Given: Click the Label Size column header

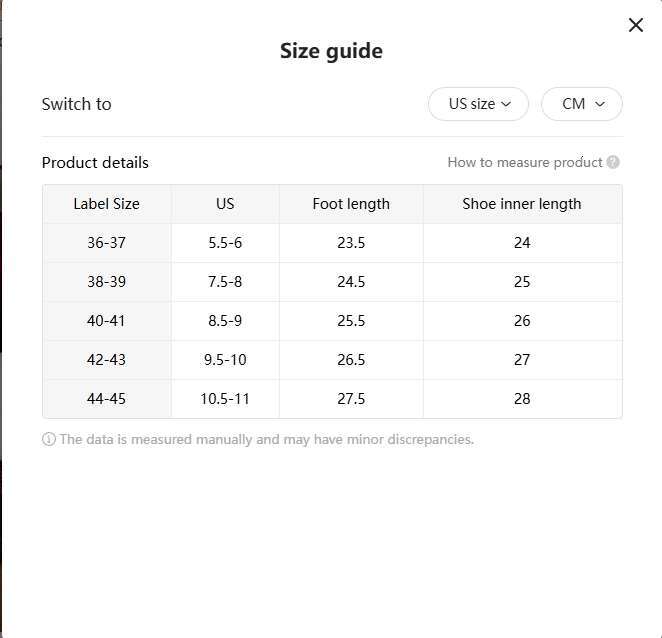Looking at the screenshot, I should click(106, 204).
